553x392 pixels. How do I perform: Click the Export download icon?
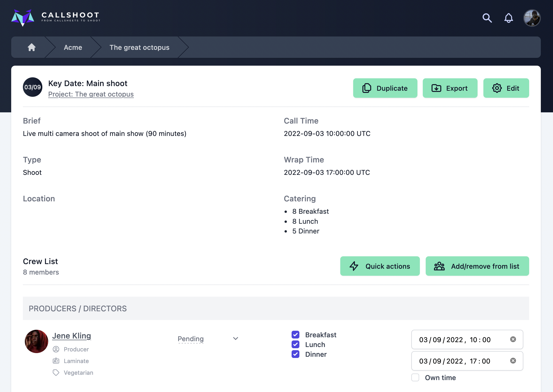[x=436, y=88]
